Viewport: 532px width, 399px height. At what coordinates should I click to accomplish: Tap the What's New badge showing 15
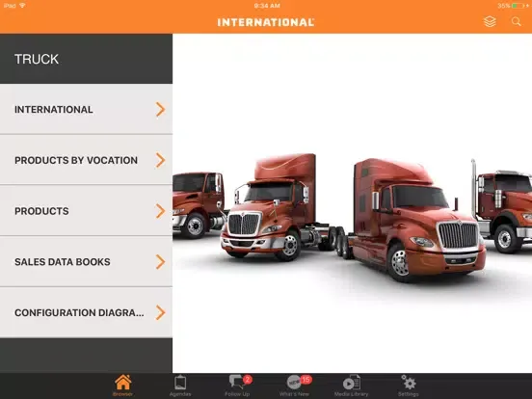(306, 380)
